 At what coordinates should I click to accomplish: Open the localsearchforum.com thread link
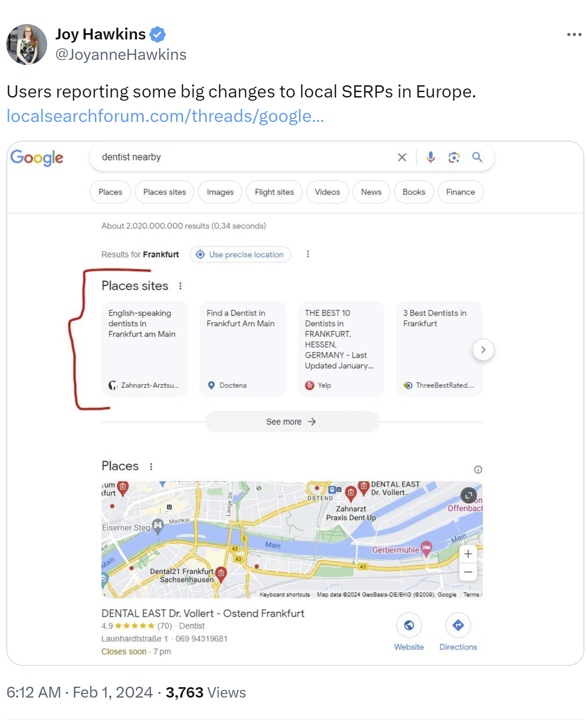pos(165,117)
